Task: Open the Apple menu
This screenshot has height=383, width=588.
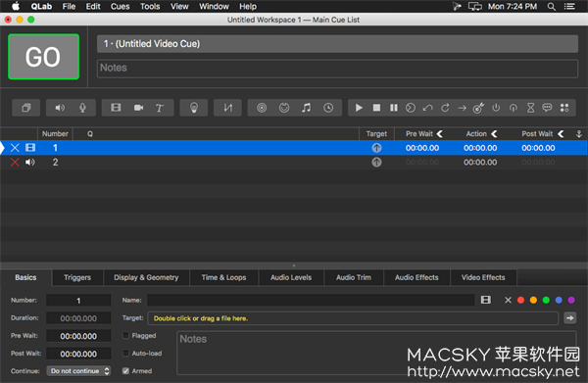Action: pyautogui.click(x=16, y=7)
